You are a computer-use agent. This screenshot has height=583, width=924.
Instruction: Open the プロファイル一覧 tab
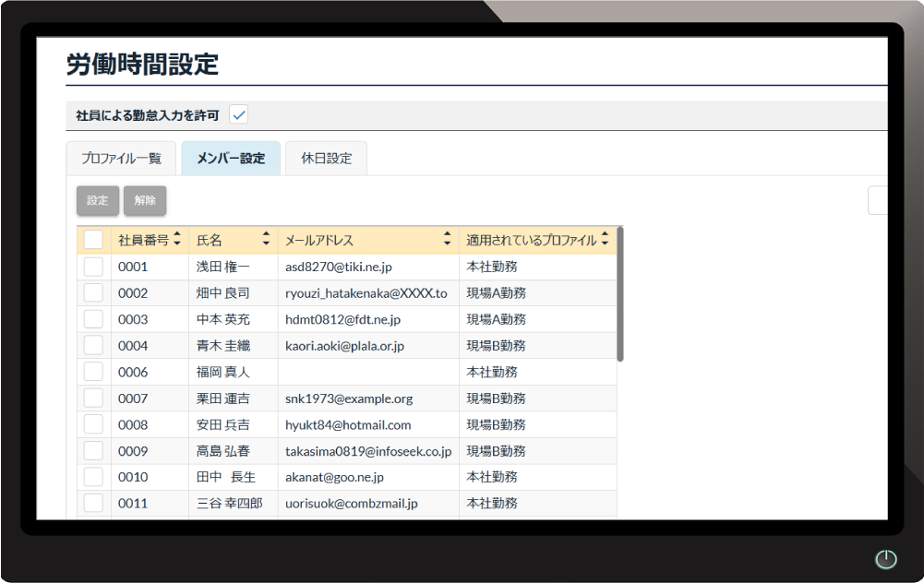121,159
